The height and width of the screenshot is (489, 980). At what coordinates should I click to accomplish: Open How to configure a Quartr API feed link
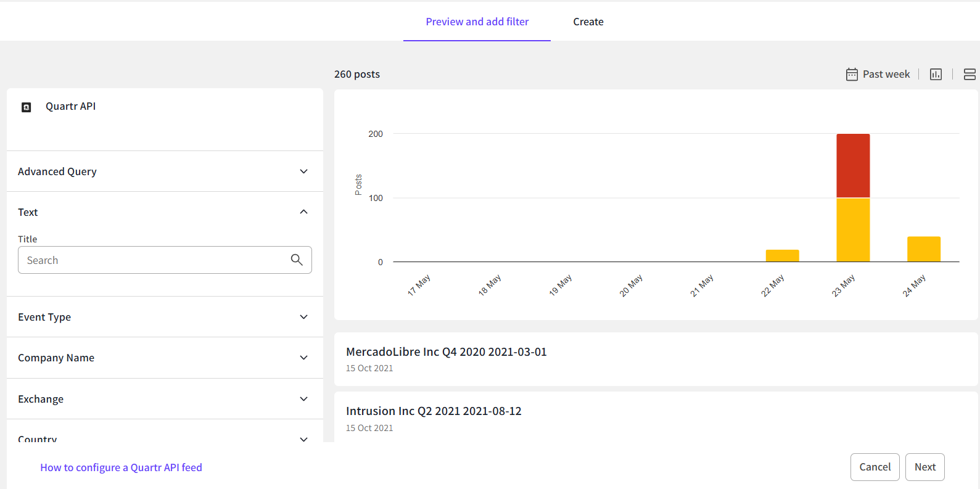pyautogui.click(x=121, y=467)
